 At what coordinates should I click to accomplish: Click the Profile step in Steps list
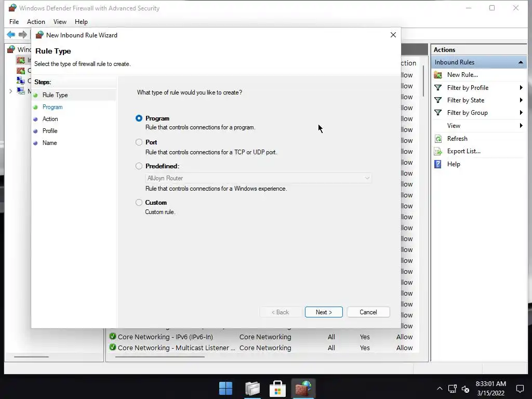(50, 130)
